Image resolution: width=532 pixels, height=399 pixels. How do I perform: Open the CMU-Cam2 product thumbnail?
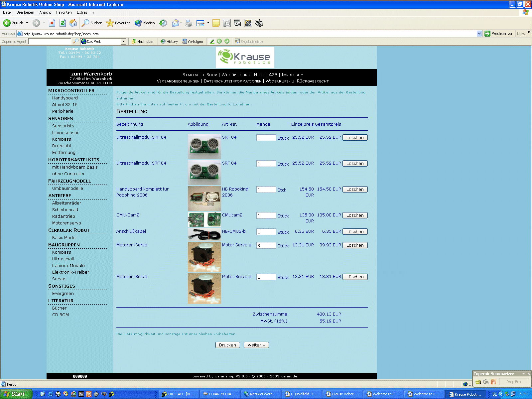[x=204, y=219]
